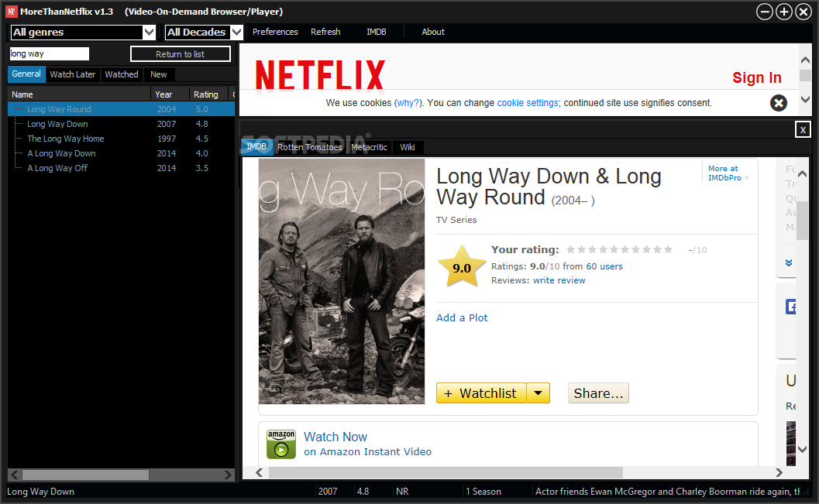Click the Netflix Sign In link
Viewport: 819px width, 504px height.
pos(757,77)
